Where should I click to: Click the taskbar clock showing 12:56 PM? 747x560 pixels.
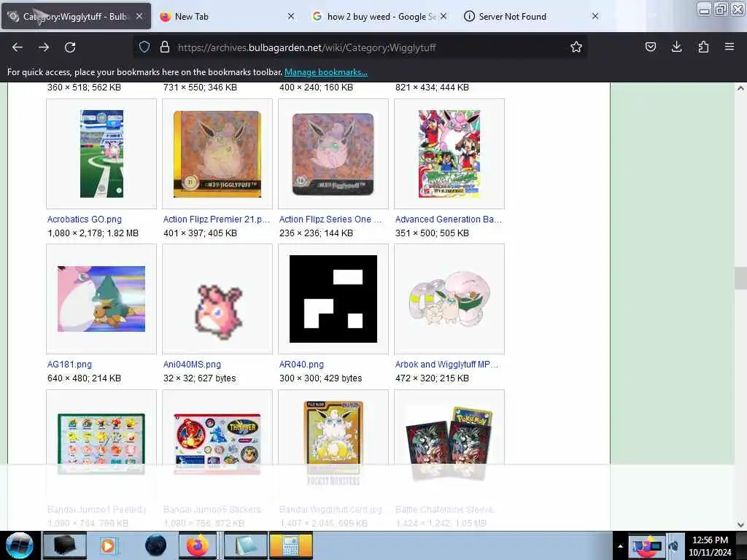tap(710, 545)
